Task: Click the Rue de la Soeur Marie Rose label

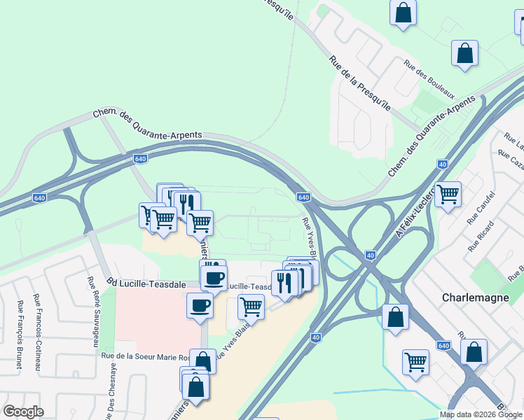Action: click(x=146, y=356)
